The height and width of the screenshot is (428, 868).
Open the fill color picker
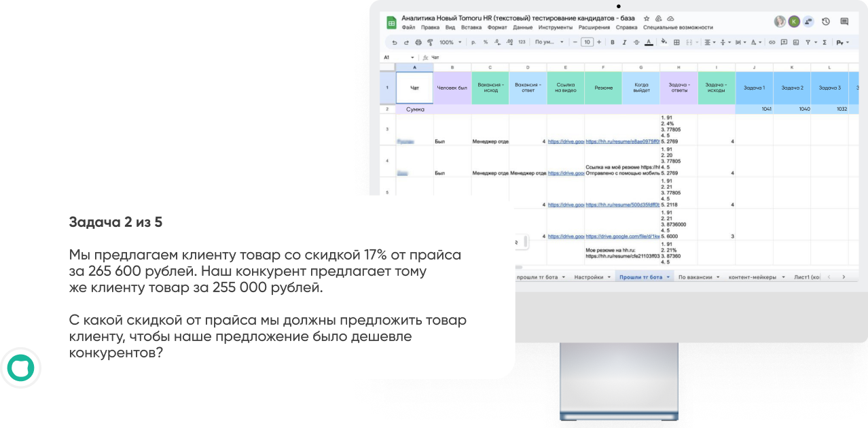click(664, 42)
